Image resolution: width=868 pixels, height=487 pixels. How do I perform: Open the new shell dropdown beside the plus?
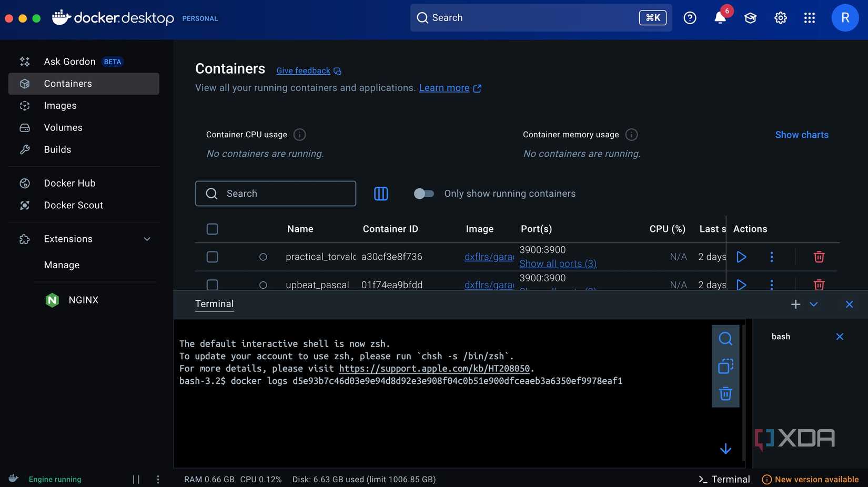(x=813, y=304)
